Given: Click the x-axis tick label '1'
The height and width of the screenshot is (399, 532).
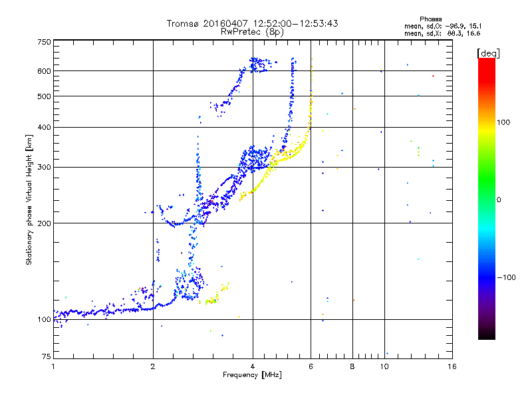Looking at the screenshot, I should pos(53,366).
